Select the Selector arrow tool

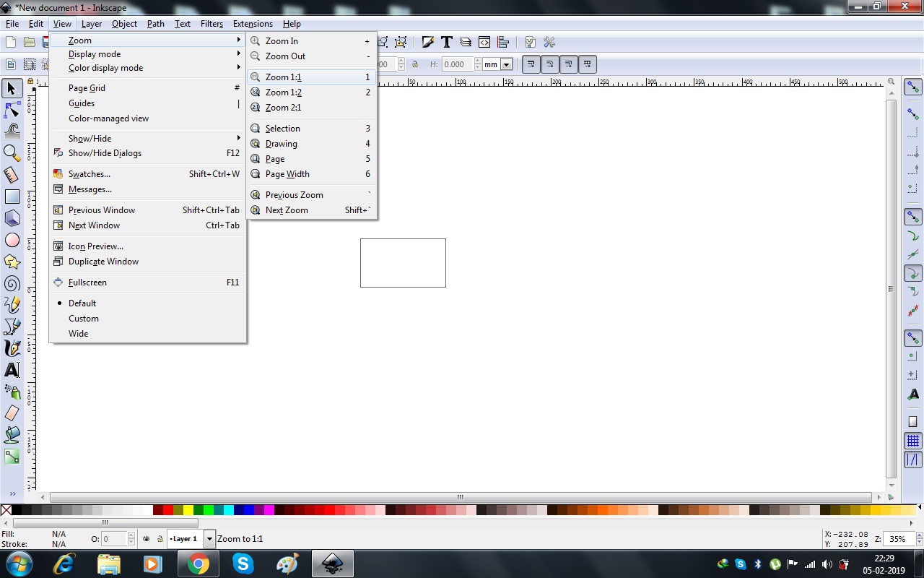click(12, 88)
